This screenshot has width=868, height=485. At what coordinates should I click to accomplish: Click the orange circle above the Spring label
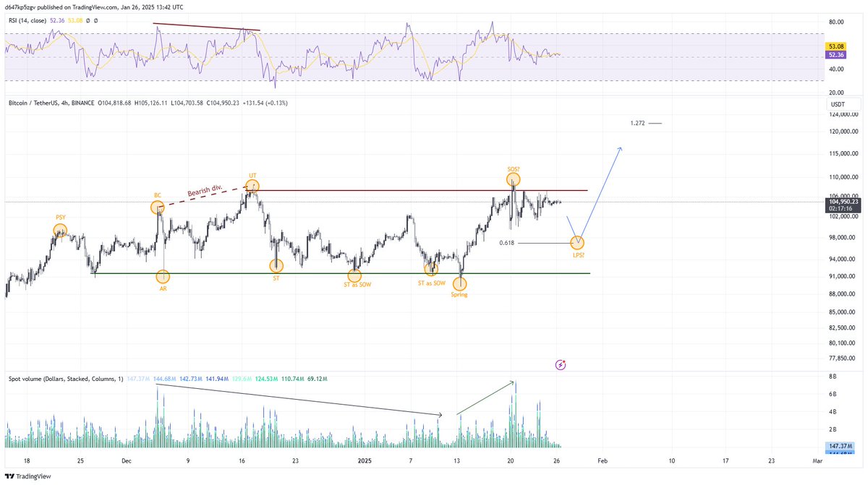[x=459, y=284]
